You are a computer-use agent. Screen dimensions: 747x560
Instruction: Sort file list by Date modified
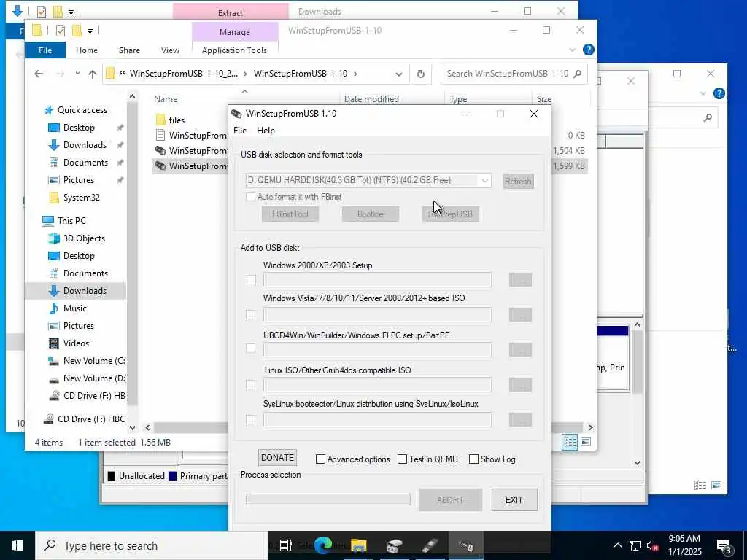(x=371, y=99)
